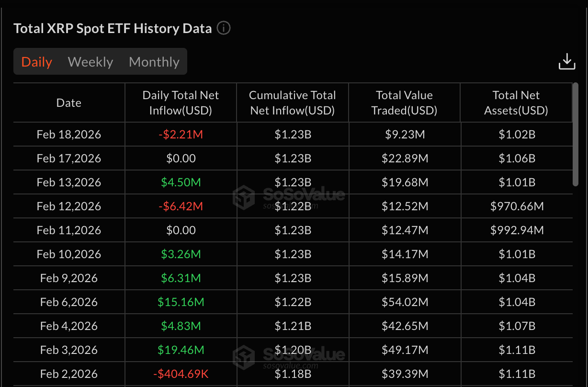Select the Feb 3,2026 date row
The height and width of the screenshot is (387, 588).
click(x=69, y=350)
